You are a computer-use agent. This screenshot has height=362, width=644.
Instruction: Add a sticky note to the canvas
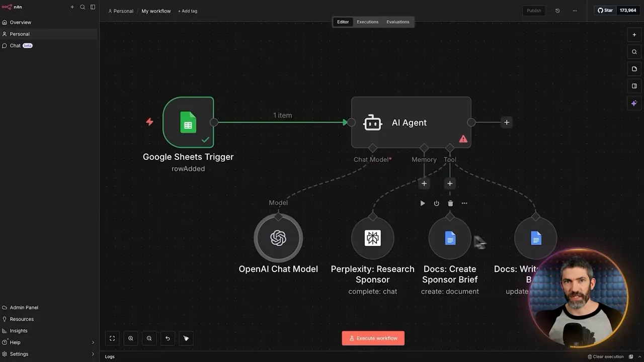click(x=634, y=69)
